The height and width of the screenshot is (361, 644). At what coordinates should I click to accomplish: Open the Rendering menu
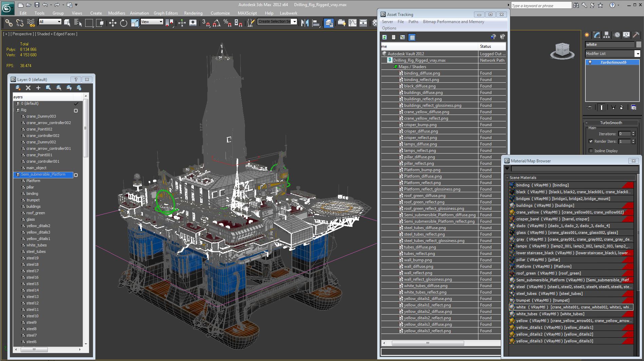[x=193, y=13]
